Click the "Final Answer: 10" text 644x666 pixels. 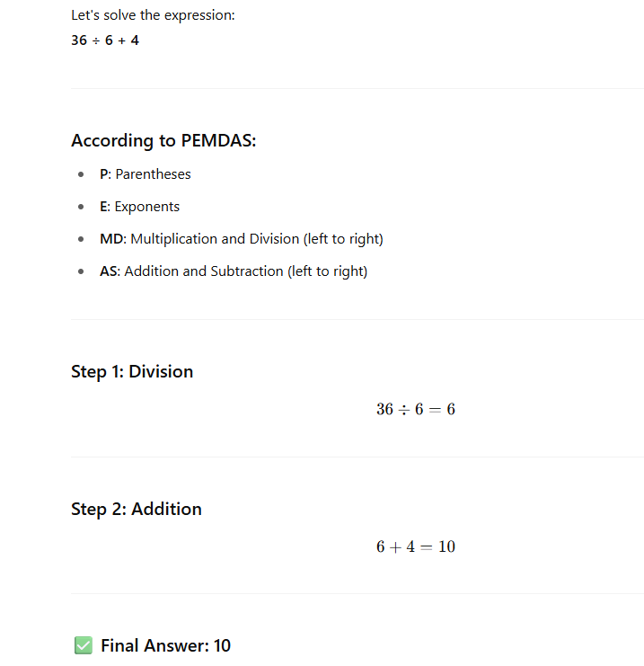(165, 645)
